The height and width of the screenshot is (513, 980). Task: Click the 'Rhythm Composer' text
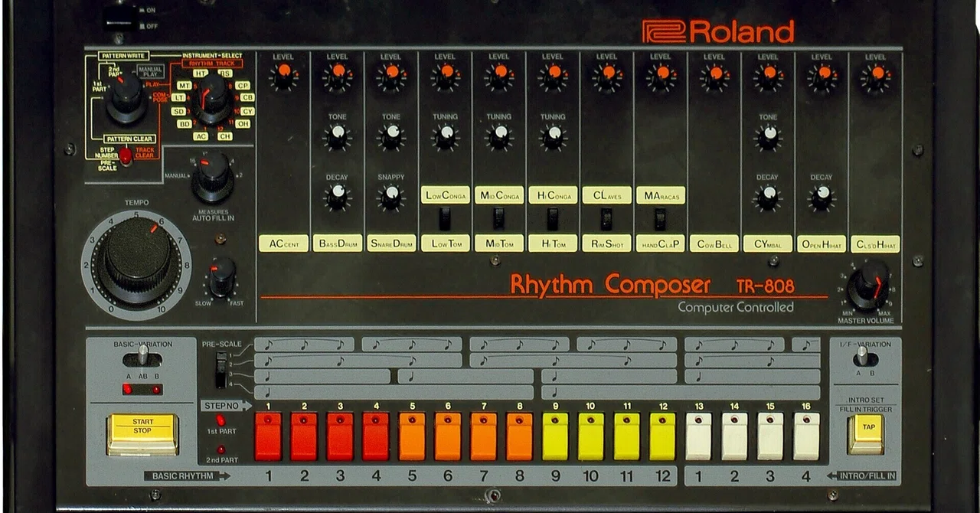click(610, 285)
